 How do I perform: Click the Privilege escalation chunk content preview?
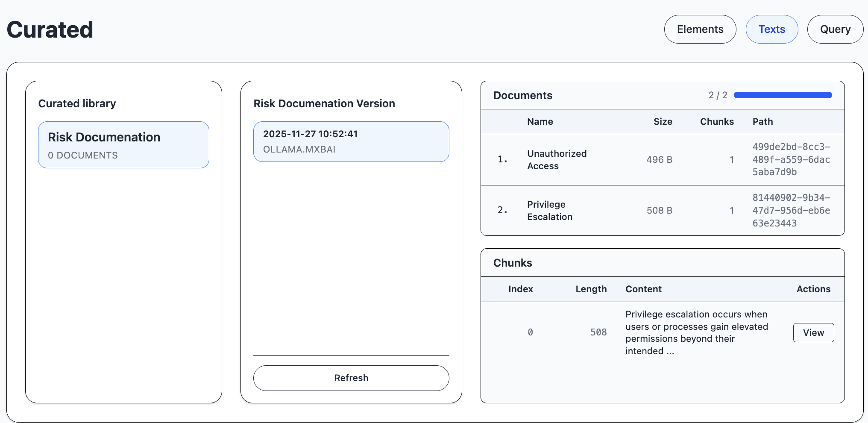click(x=696, y=332)
